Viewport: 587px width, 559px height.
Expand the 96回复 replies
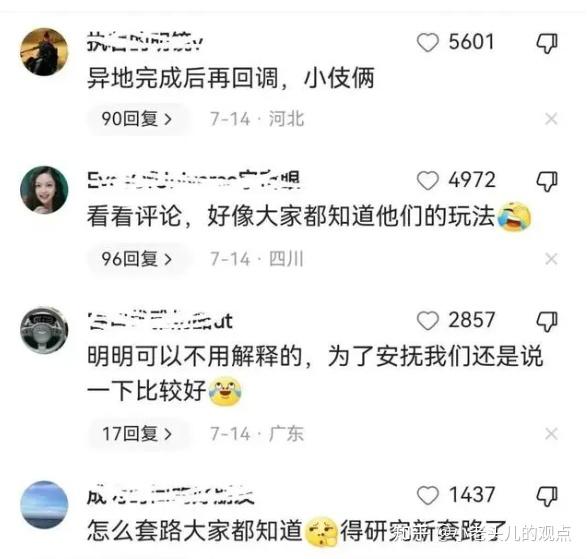click(x=137, y=259)
